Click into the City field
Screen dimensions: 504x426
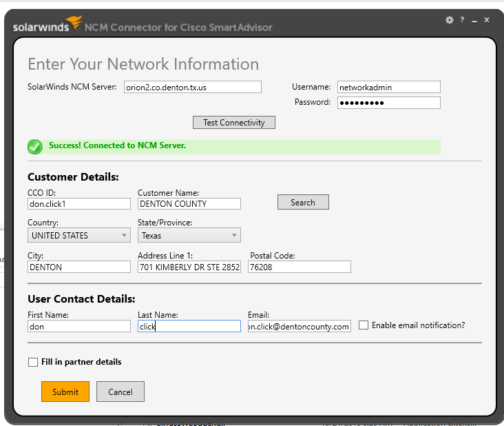[79, 267]
